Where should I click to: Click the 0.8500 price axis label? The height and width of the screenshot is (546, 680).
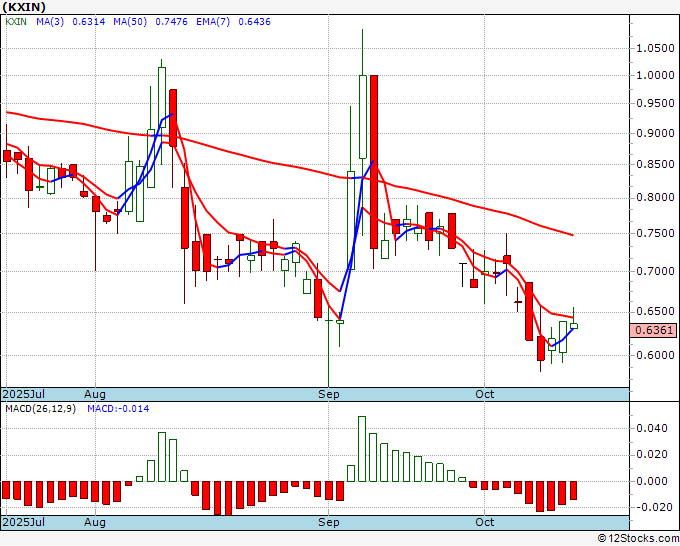[655, 164]
